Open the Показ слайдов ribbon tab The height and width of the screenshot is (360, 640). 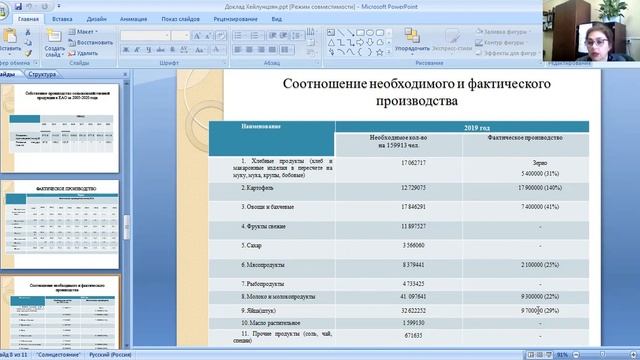coord(180,19)
